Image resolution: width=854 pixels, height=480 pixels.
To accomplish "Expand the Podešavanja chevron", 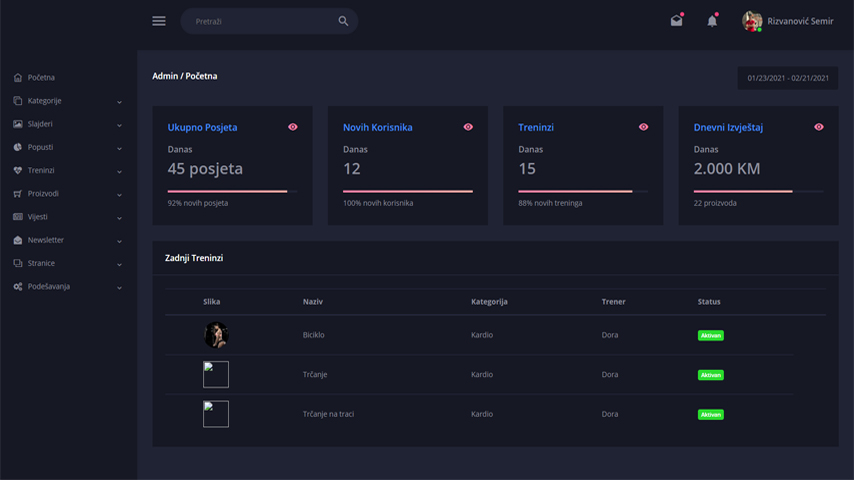I will pos(119,288).
